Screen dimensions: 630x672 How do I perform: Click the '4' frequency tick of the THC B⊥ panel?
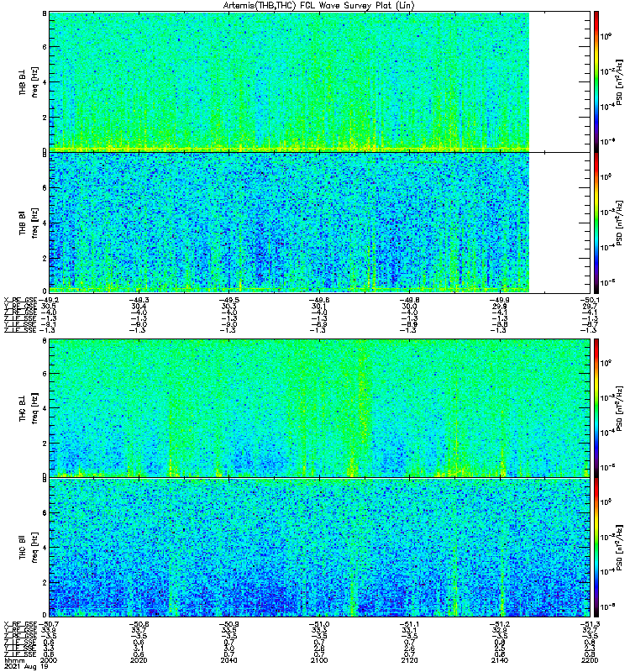(45, 408)
